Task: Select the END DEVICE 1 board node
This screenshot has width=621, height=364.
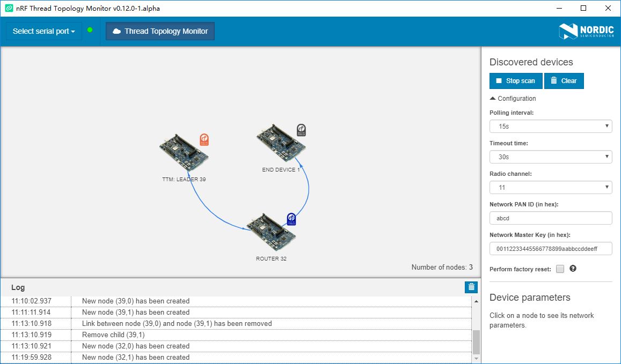Action: 281,143
